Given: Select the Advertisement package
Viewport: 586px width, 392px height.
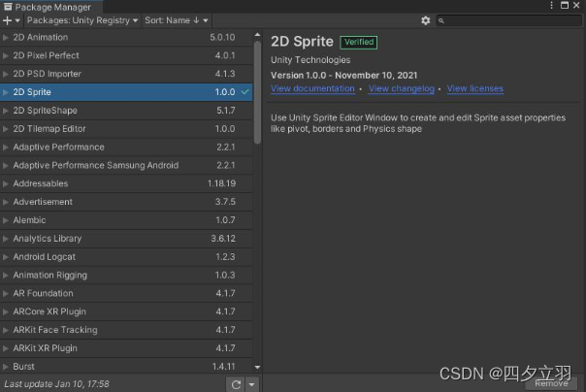Looking at the screenshot, I should pos(126,202).
